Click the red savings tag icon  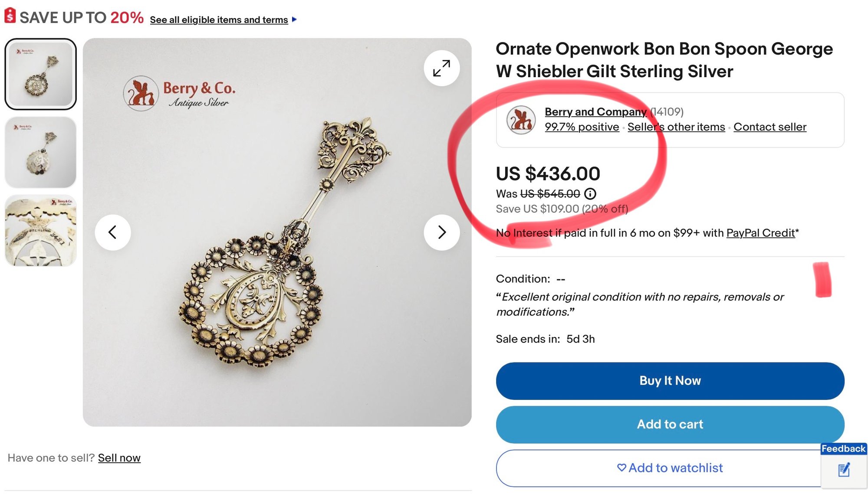click(10, 16)
